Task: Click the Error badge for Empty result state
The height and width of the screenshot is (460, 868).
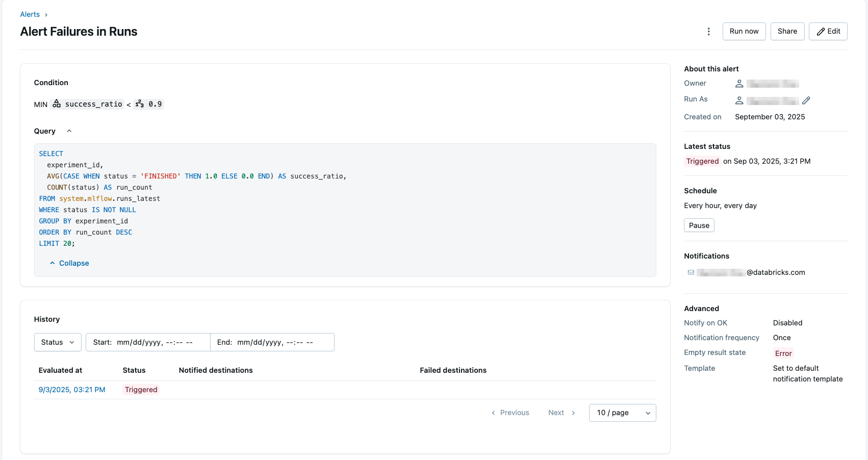Action: (783, 353)
